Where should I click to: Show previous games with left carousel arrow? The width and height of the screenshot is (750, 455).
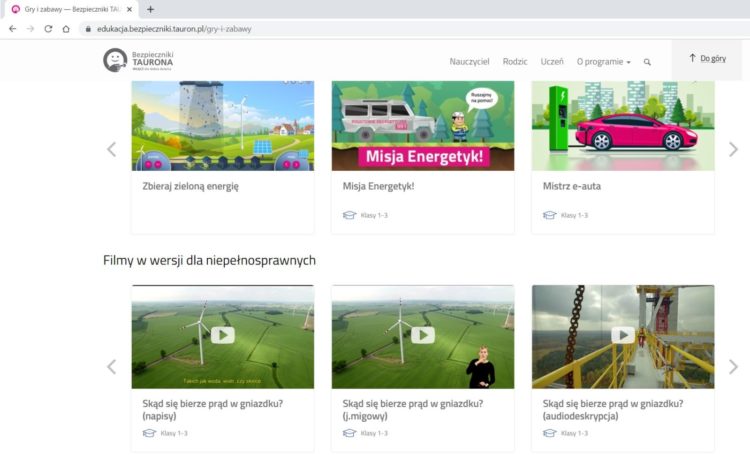tap(111, 149)
